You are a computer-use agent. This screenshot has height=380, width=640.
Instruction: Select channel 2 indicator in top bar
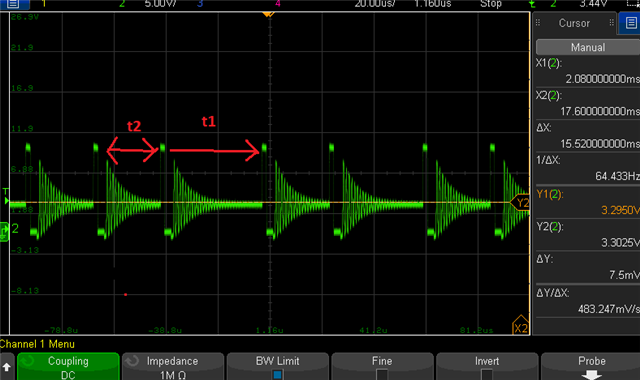pos(122,4)
